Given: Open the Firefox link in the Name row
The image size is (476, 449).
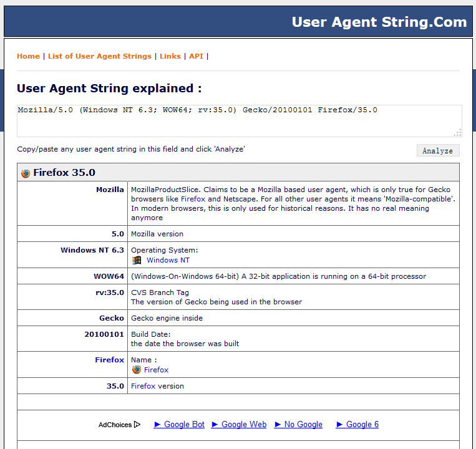Looking at the screenshot, I should (156, 370).
